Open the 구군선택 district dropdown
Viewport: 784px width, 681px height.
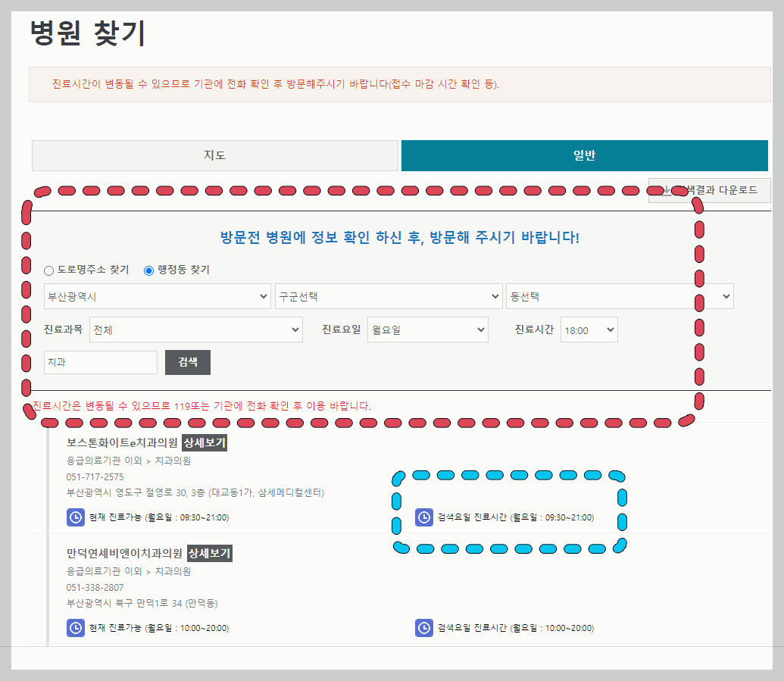[389, 296]
